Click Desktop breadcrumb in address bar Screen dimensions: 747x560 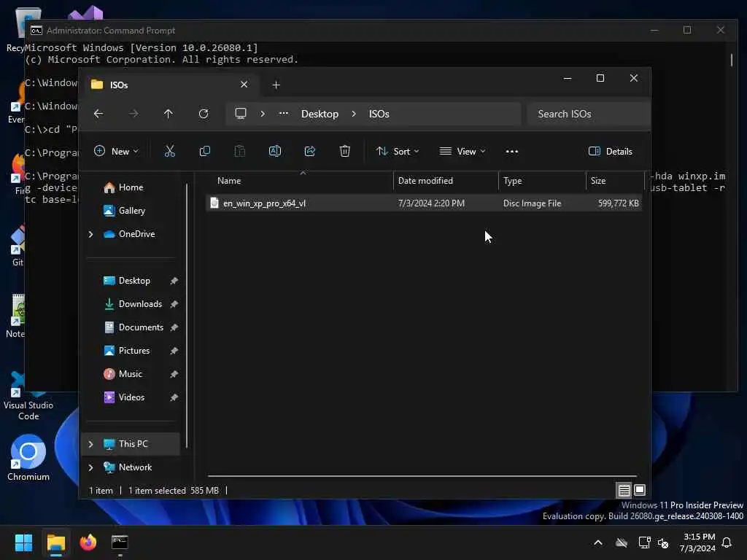320,114
